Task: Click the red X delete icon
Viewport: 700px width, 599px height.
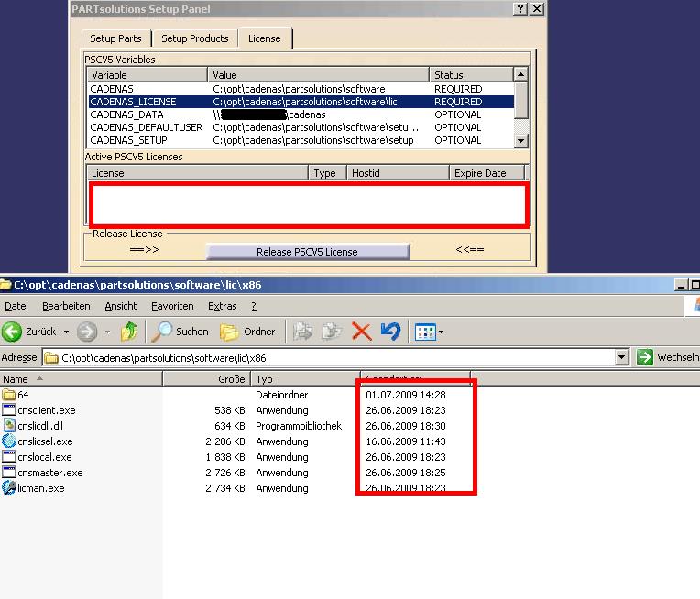Action: click(x=361, y=332)
